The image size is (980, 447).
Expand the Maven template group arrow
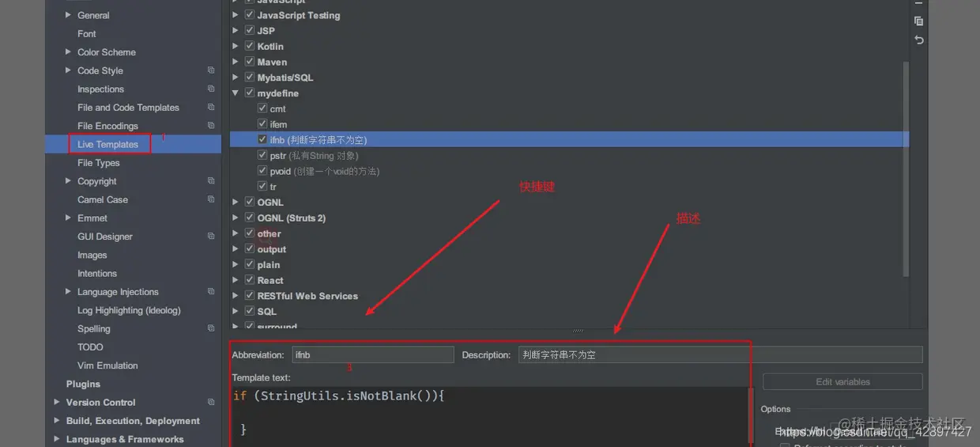(x=236, y=62)
